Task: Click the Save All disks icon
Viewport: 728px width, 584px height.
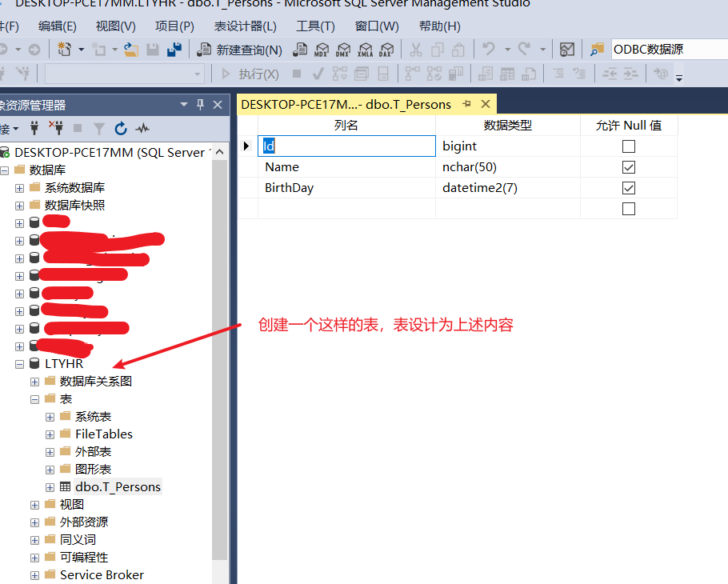Action: pyautogui.click(x=174, y=50)
